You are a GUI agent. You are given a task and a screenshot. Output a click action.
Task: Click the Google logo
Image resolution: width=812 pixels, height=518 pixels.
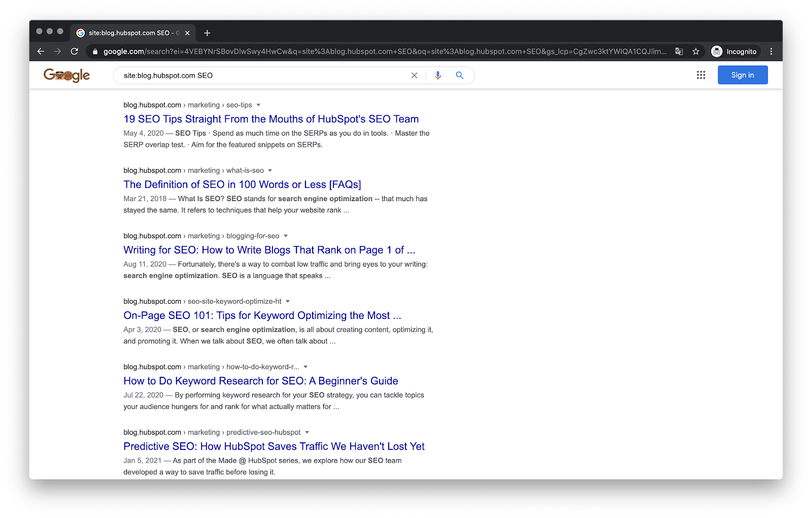(x=66, y=75)
